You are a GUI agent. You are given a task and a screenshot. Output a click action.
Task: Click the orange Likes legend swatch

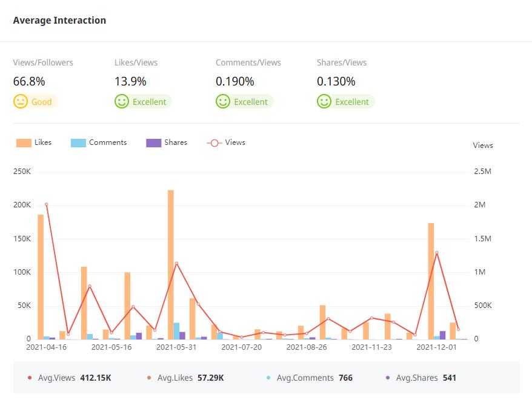pyautogui.click(x=24, y=143)
